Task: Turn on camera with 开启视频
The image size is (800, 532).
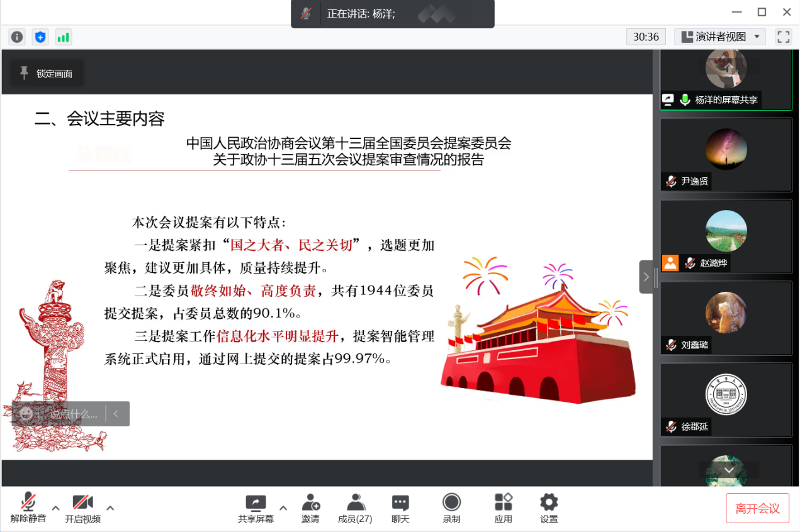Action: tap(82, 508)
